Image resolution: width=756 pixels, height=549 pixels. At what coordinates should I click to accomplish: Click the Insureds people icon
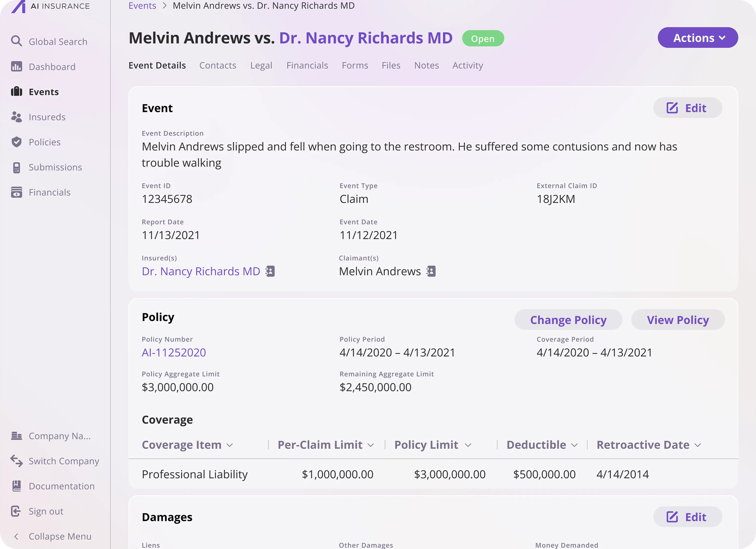[16, 117]
